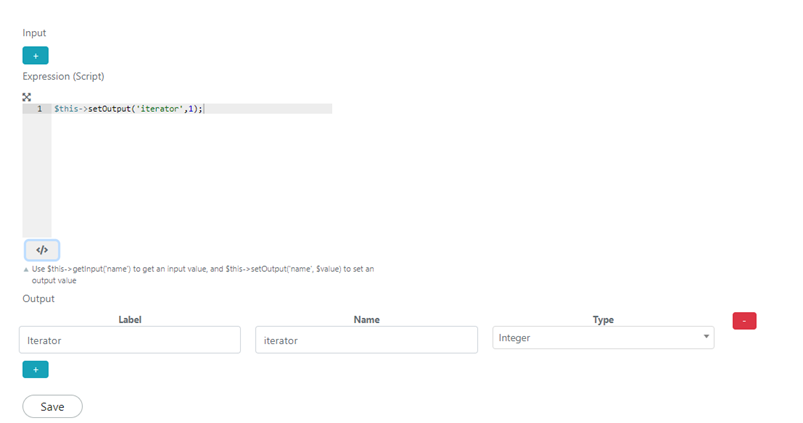Click the Expression (Script) label
803x423 pixels.
pos(64,76)
